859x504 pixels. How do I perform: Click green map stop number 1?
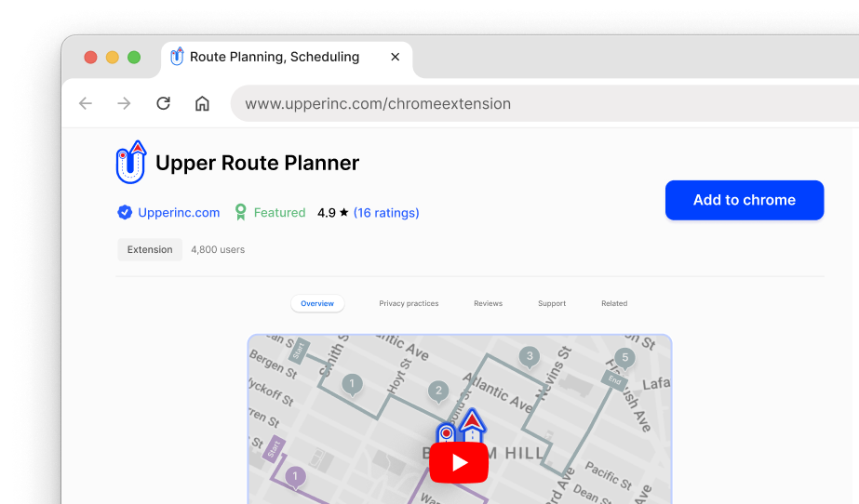coord(352,384)
